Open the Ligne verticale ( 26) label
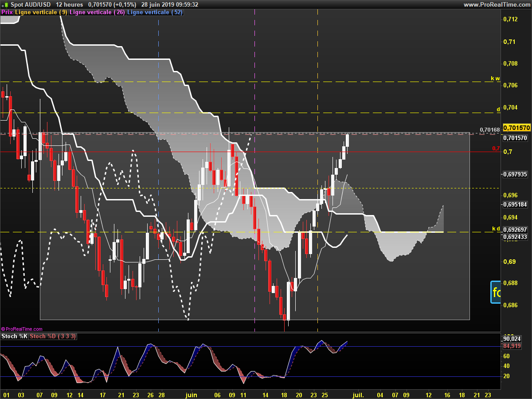Viewport: 532px width, 399px height. point(98,12)
